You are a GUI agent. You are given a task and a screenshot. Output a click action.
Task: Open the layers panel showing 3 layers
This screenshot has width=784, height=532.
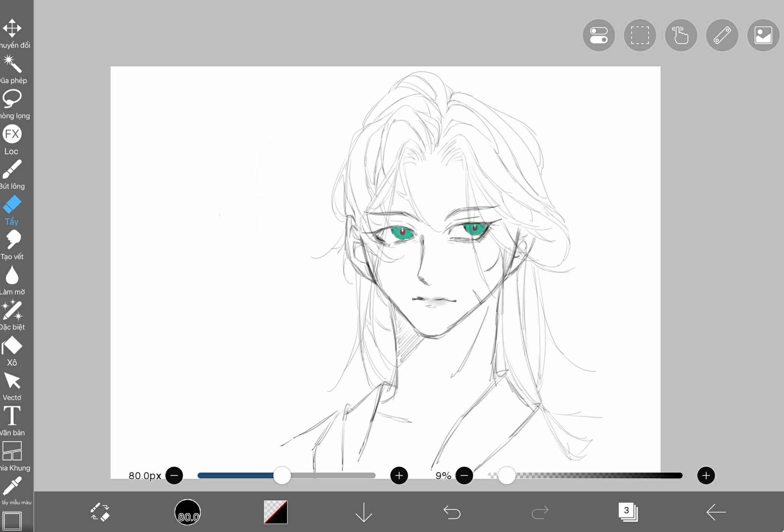(x=628, y=512)
